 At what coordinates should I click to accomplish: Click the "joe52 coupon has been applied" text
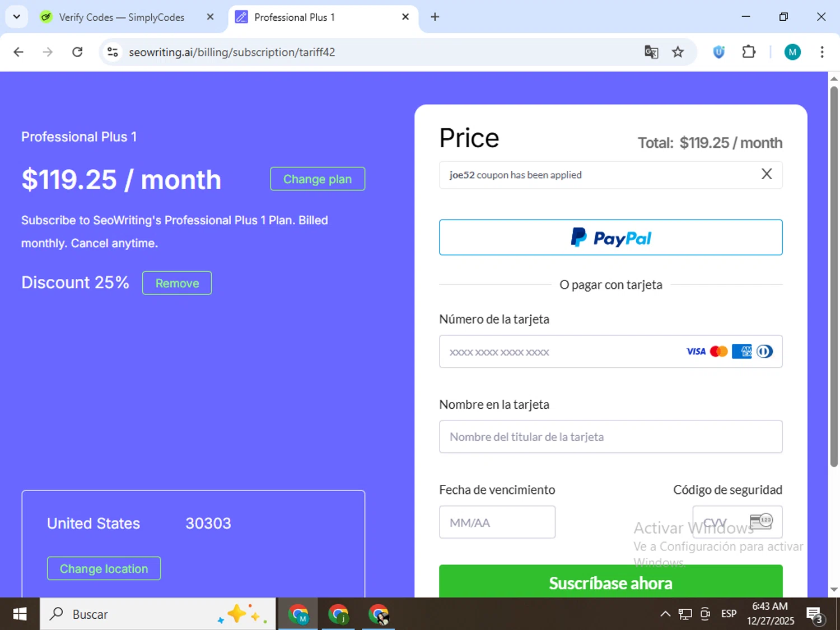515,175
